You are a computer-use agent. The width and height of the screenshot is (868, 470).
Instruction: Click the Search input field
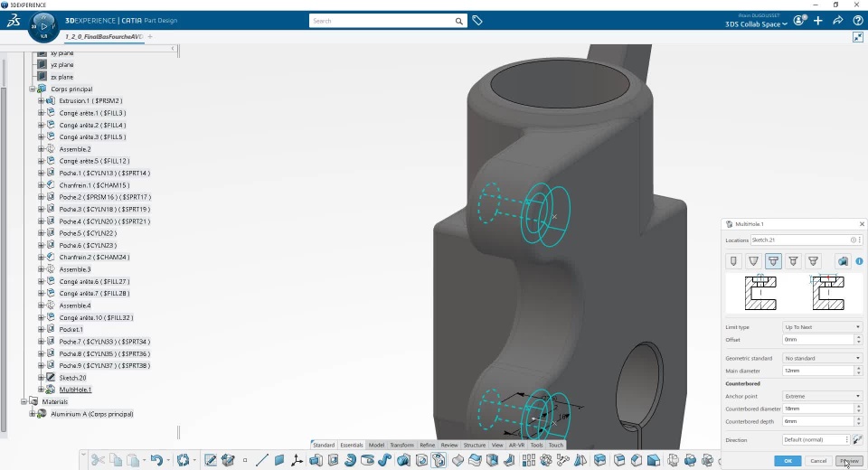click(x=382, y=21)
